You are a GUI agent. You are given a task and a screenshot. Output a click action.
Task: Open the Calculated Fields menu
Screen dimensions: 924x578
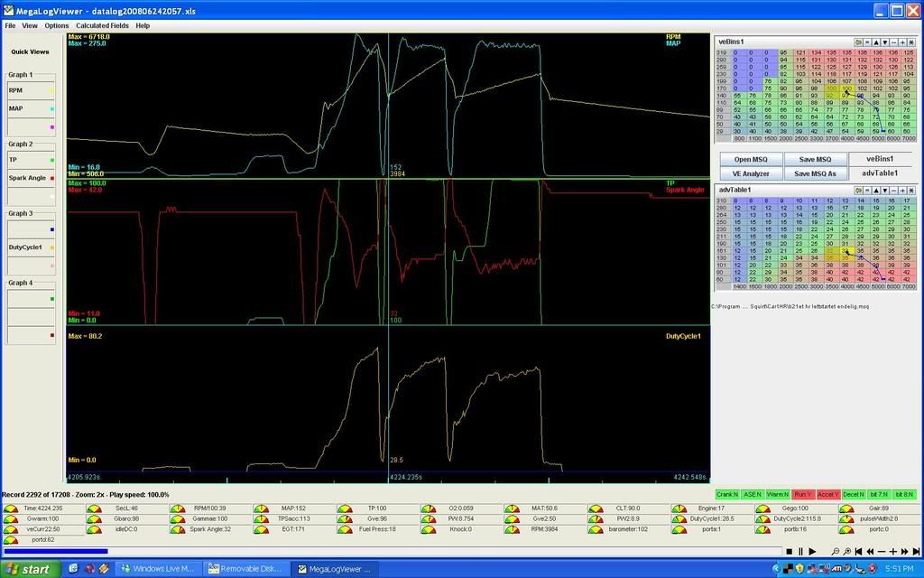pyautogui.click(x=102, y=26)
